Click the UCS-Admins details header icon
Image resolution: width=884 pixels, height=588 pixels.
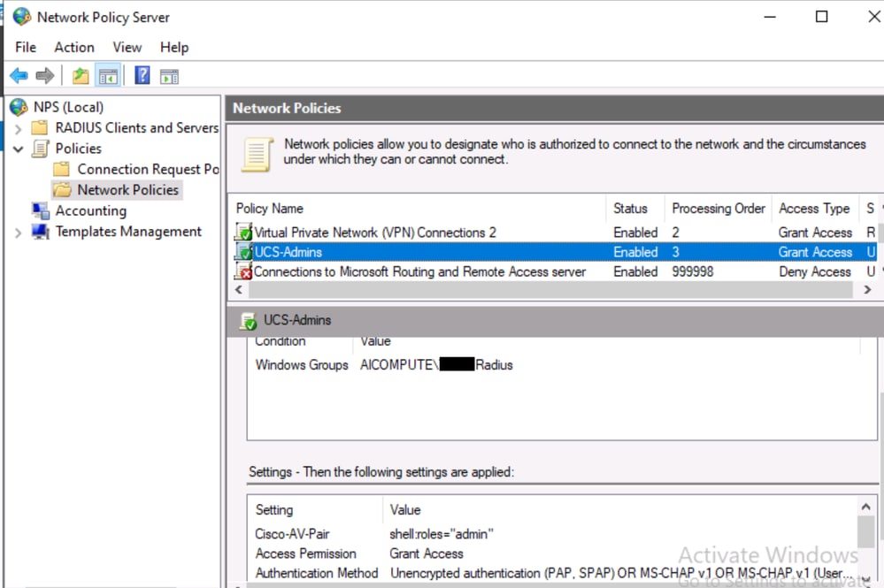[x=248, y=321]
